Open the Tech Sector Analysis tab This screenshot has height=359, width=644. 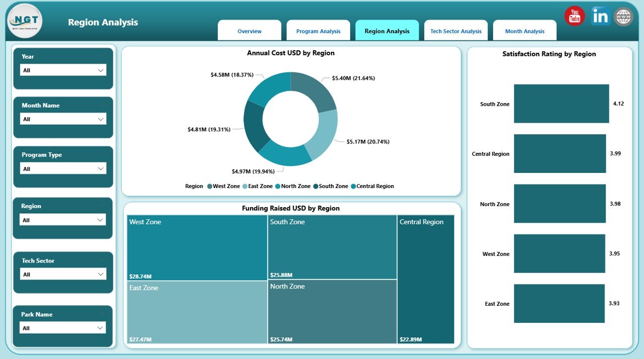tap(456, 31)
